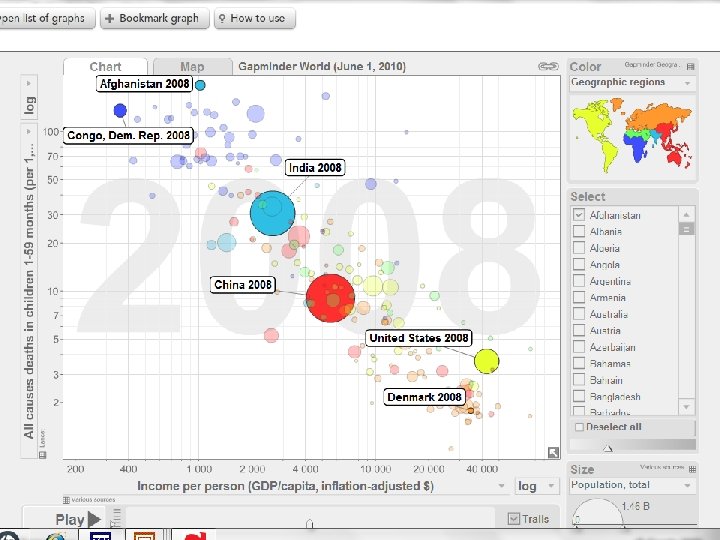This screenshot has width=720, height=540.
Task: Open the Income per person indicator dropdown arrow
Action: (x=501, y=485)
